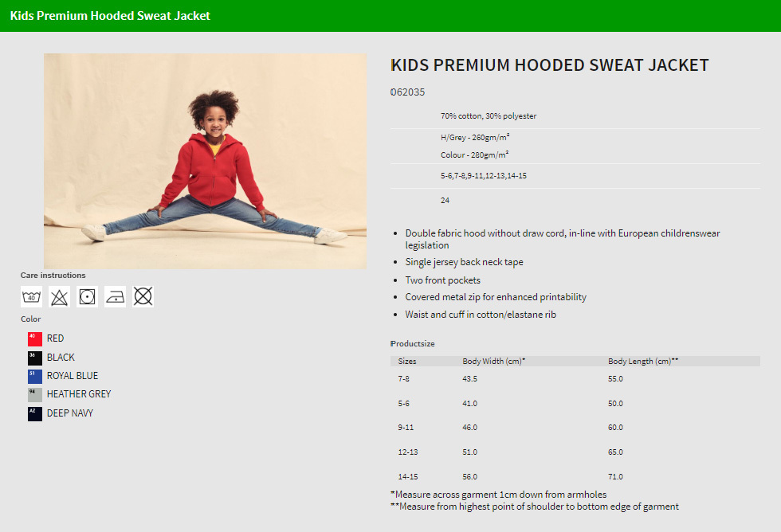781x532 pixels.
Task: Select the 12-13 size row
Action: [x=575, y=452]
